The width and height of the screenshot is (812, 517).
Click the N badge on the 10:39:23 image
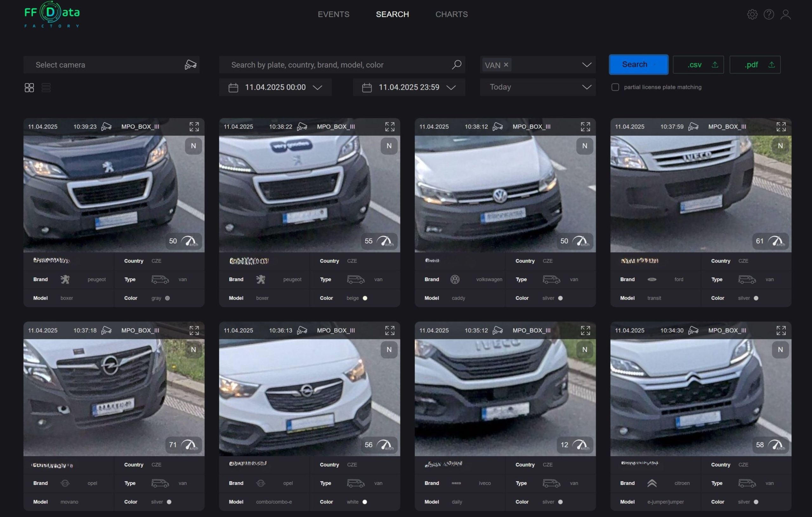point(193,146)
